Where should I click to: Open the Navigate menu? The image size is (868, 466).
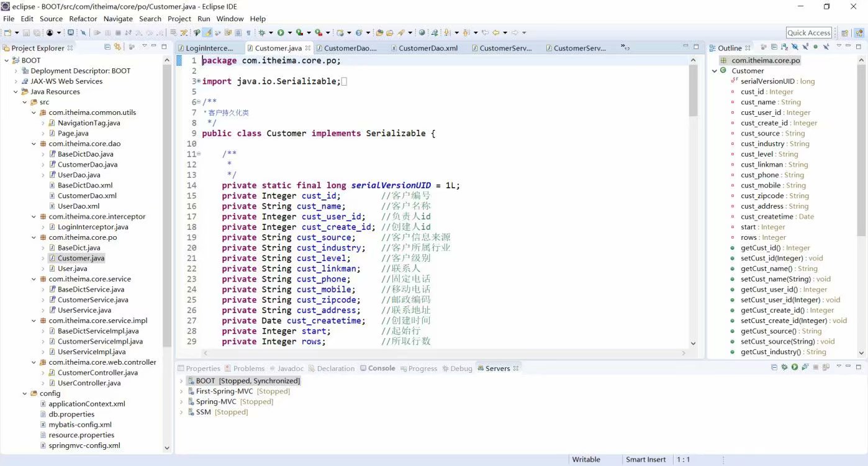point(118,19)
